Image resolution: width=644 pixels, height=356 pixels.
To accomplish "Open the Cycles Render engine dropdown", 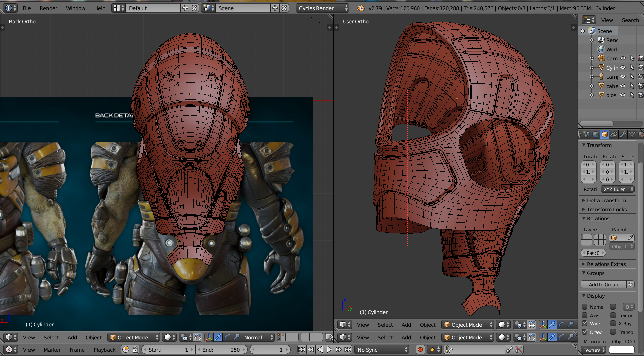I will point(323,8).
